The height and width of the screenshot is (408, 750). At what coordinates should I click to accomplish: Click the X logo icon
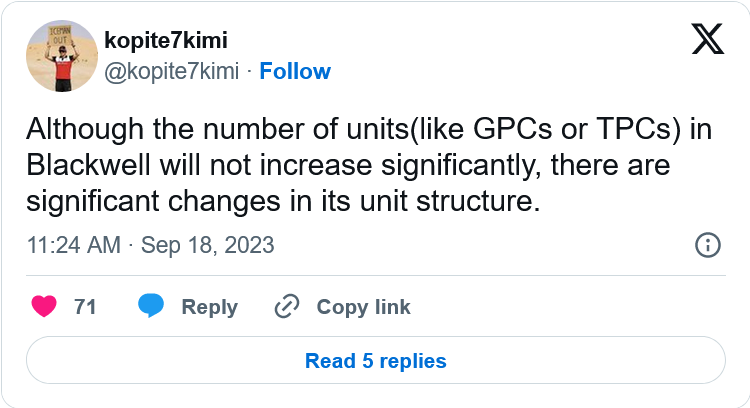click(x=708, y=38)
